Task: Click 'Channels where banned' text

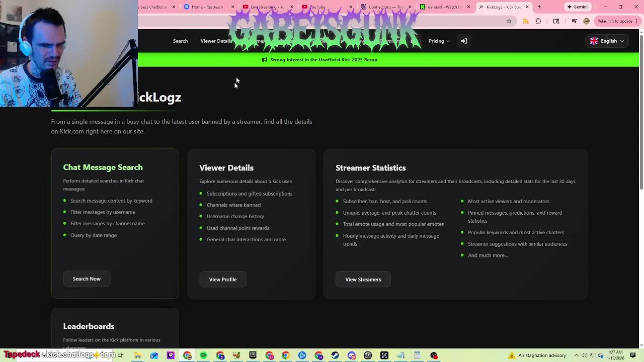Action: [233, 205]
